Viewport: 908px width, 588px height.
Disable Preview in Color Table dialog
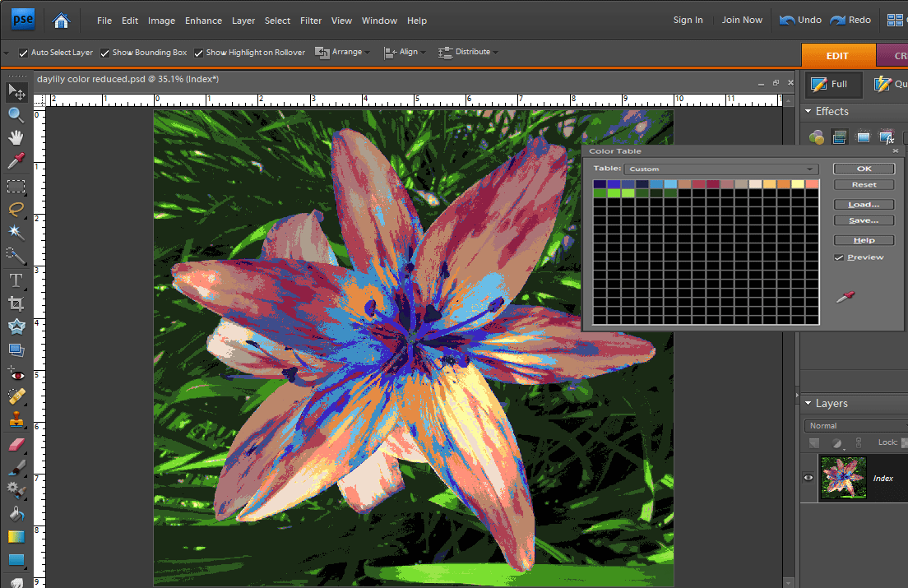pyautogui.click(x=839, y=257)
